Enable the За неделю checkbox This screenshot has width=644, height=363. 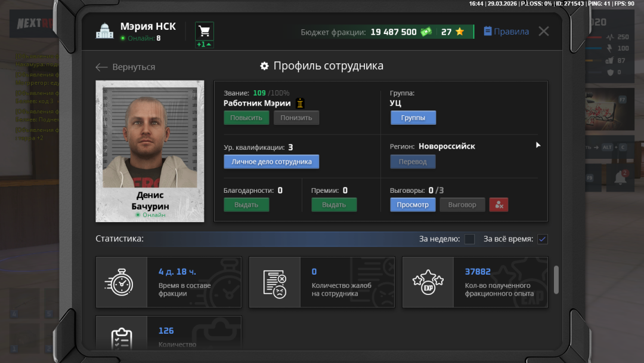coord(469,239)
